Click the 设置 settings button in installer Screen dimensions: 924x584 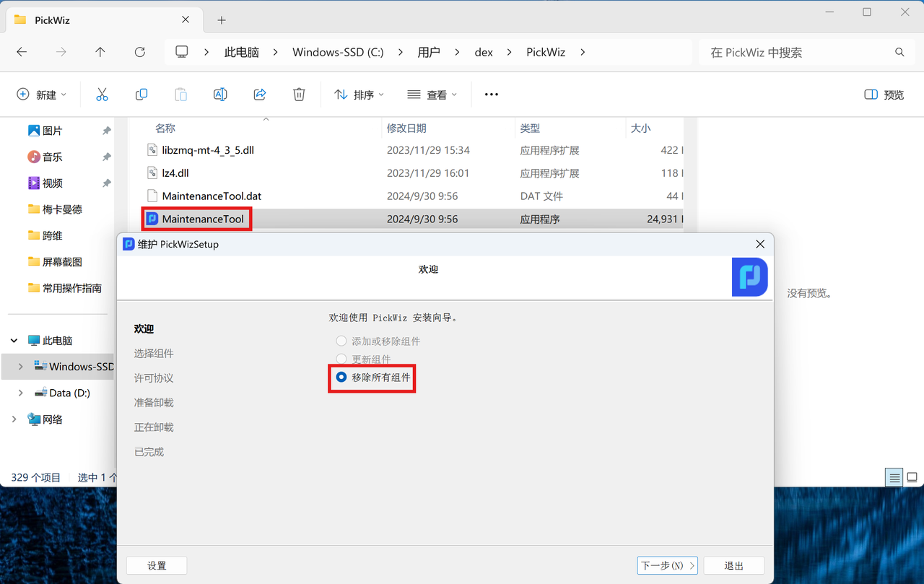(x=157, y=565)
